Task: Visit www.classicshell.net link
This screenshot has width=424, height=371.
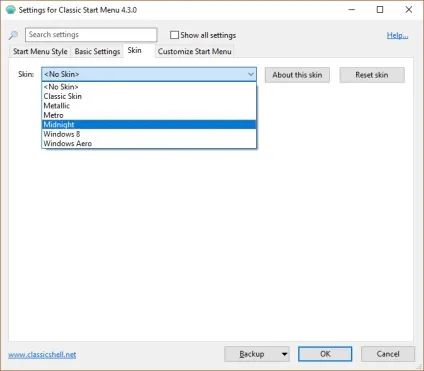Action: pos(42,355)
